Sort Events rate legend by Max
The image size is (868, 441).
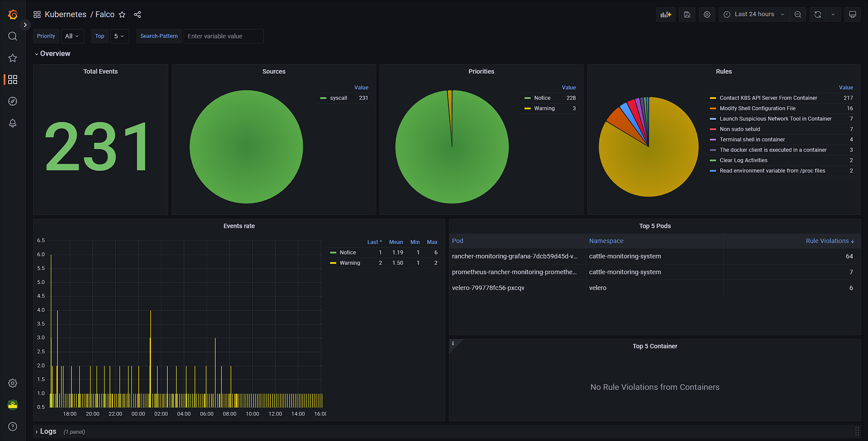click(x=432, y=242)
